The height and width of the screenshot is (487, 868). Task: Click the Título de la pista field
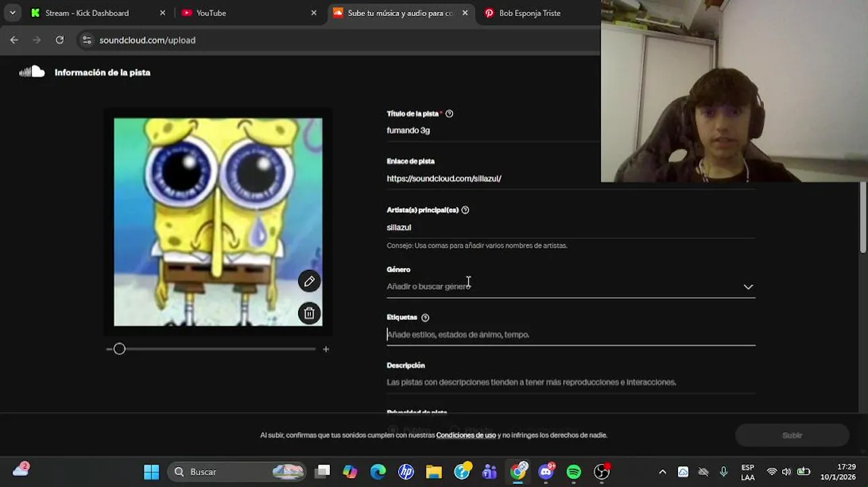(x=493, y=131)
